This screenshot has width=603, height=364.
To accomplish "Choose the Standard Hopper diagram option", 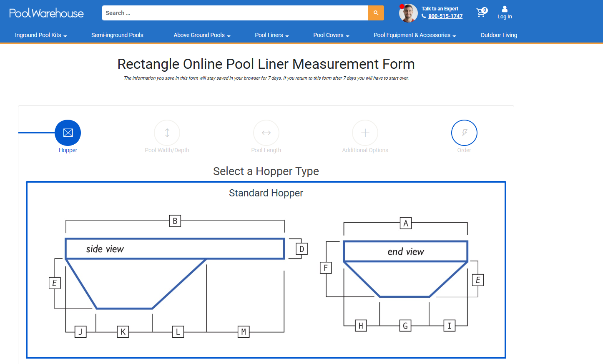I will 266,270.
